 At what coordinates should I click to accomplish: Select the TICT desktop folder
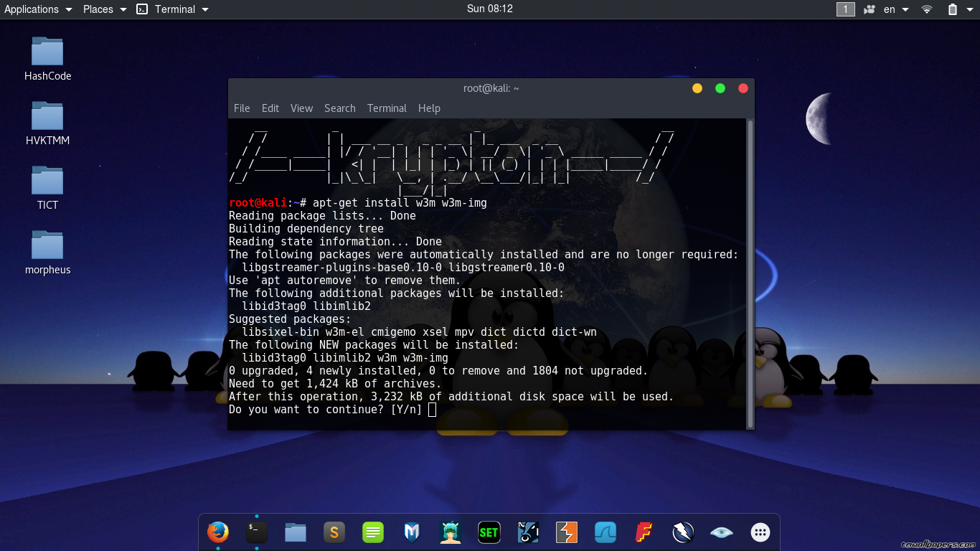47,188
